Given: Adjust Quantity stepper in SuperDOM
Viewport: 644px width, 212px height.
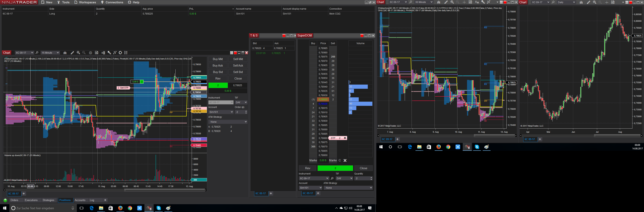Looking at the screenshot, I should pos(371,178).
